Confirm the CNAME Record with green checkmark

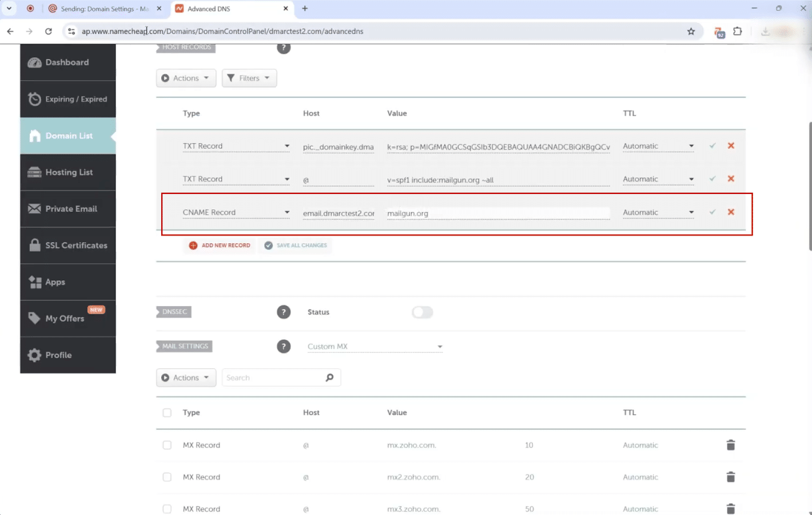(713, 212)
